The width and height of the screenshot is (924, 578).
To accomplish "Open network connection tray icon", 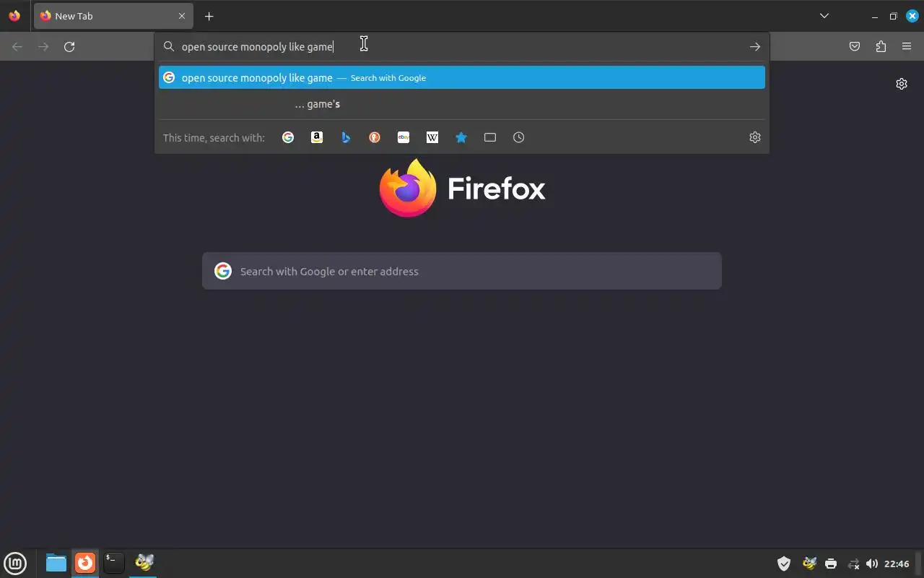I will tap(853, 564).
